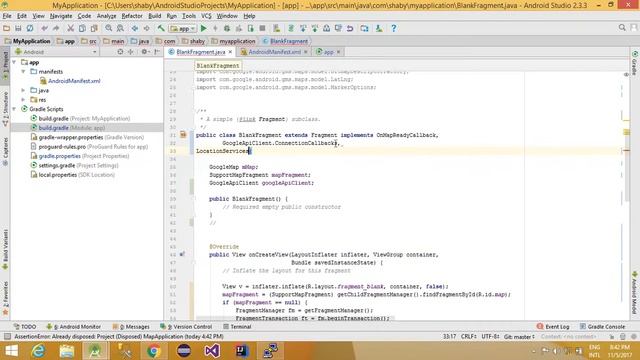Click the Debug app bug icon
The width and height of the screenshot is (640, 360).
(227, 28)
